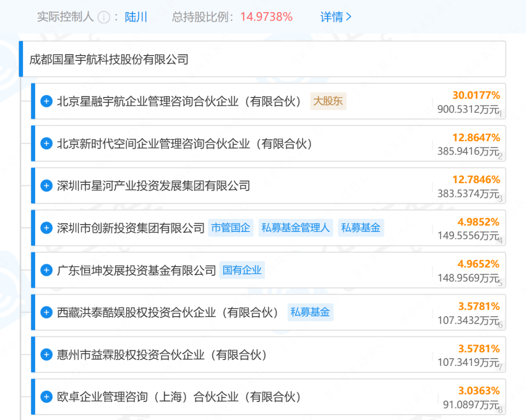526x420 pixels.
Task: Open 北京星融宇航企业管理咨询合伙企业（有限合伙） company name
Action: (179, 101)
